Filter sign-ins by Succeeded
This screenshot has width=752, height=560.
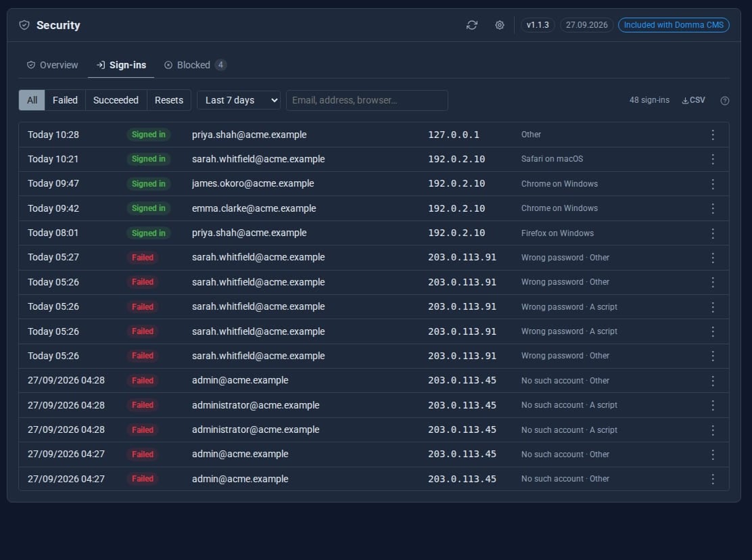click(116, 100)
